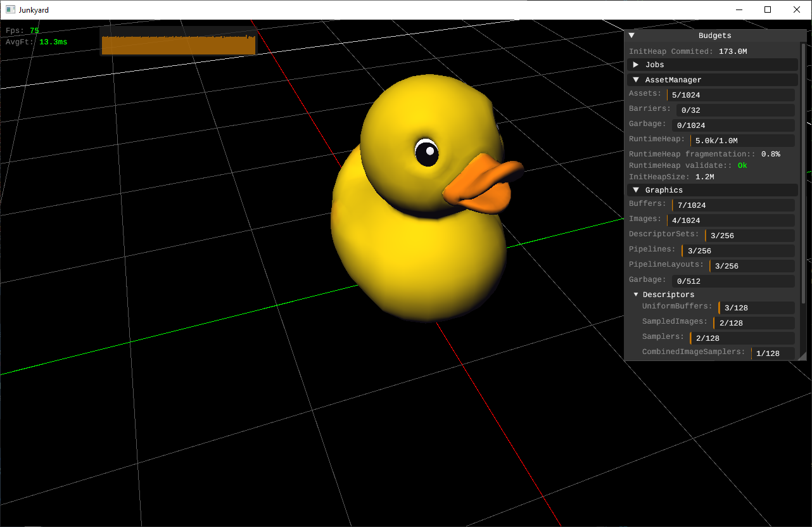Click the UniformBuffers: label

[x=677, y=306]
